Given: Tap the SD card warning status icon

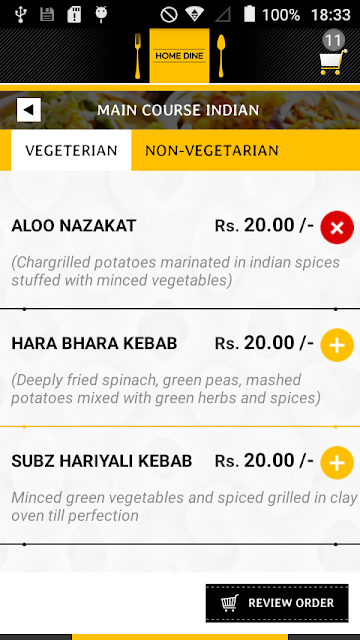Looking at the screenshot, I should coord(74,14).
